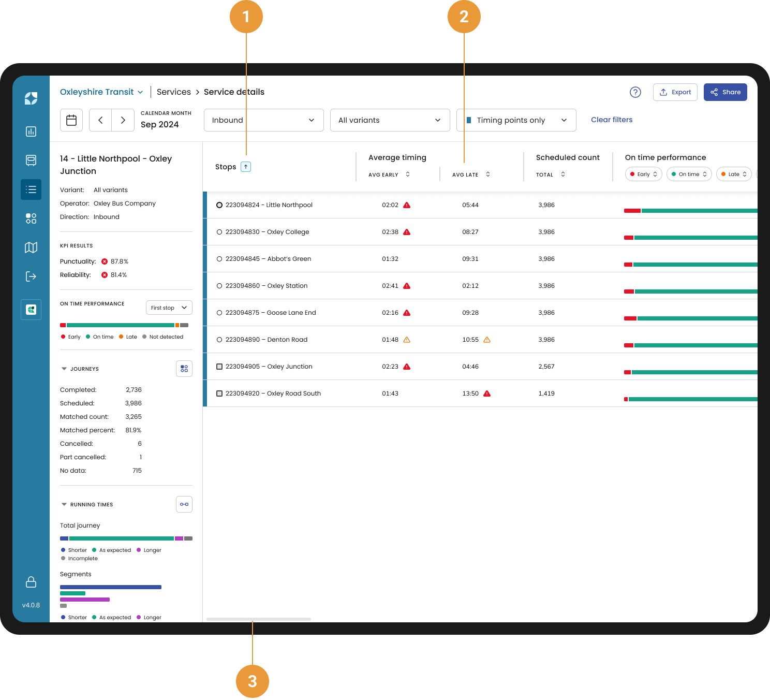Open the help question mark icon
The height and width of the screenshot is (700, 770).
(635, 92)
